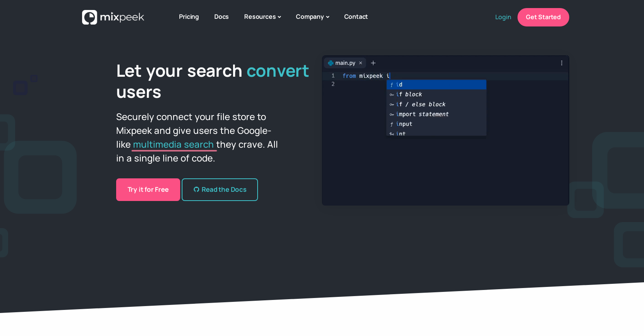
Task: Expand the Resources dropdown menu
Action: click(262, 17)
